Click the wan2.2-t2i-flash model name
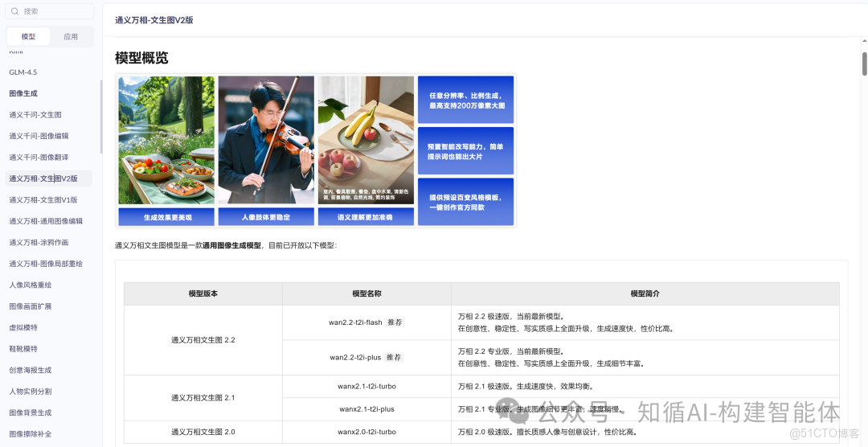 pos(355,322)
